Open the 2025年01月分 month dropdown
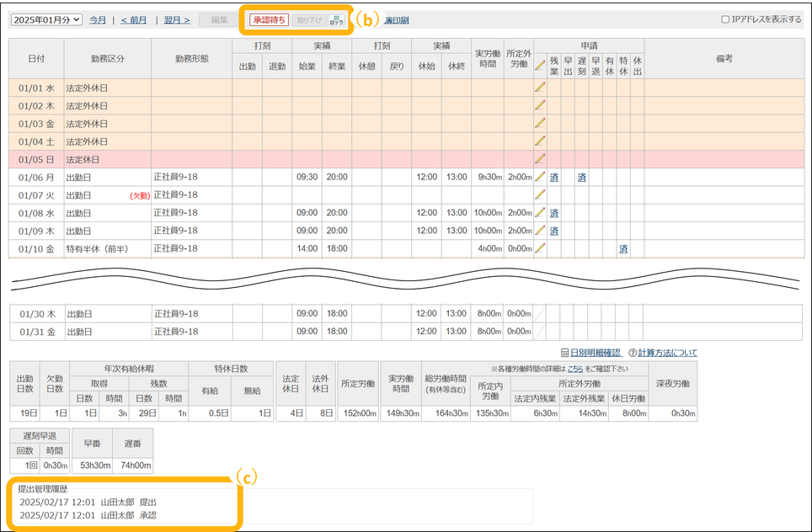 click(46, 19)
